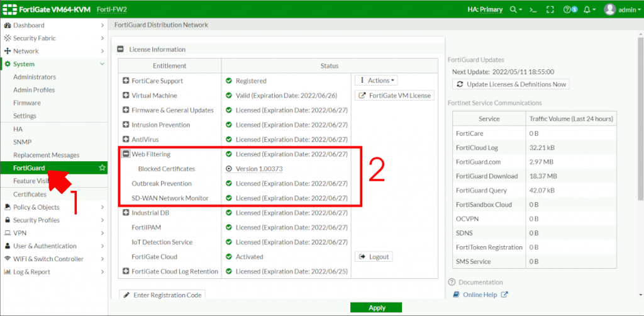Open the CLI console icon
Viewport: 644px width, 316px height.
coord(533,9)
